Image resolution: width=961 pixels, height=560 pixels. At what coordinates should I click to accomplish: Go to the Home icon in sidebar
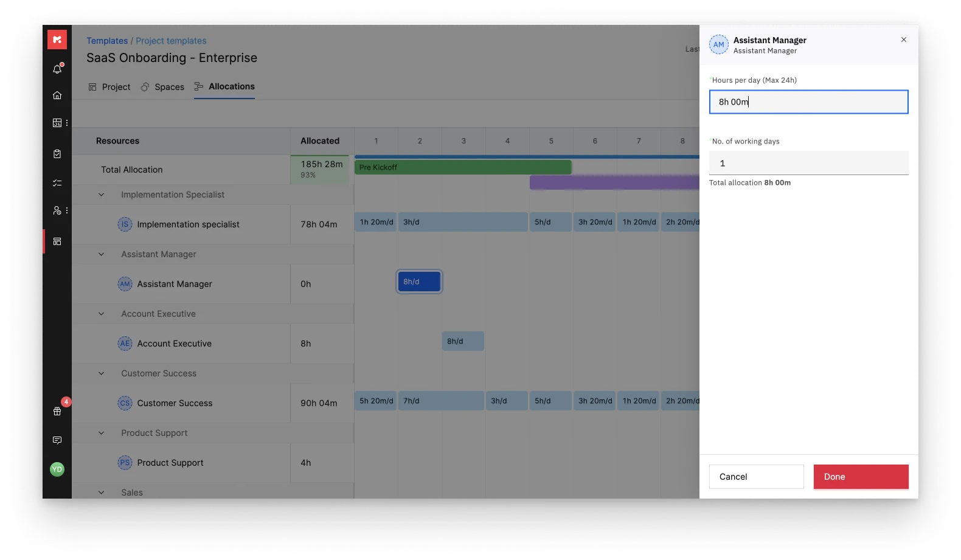57,95
